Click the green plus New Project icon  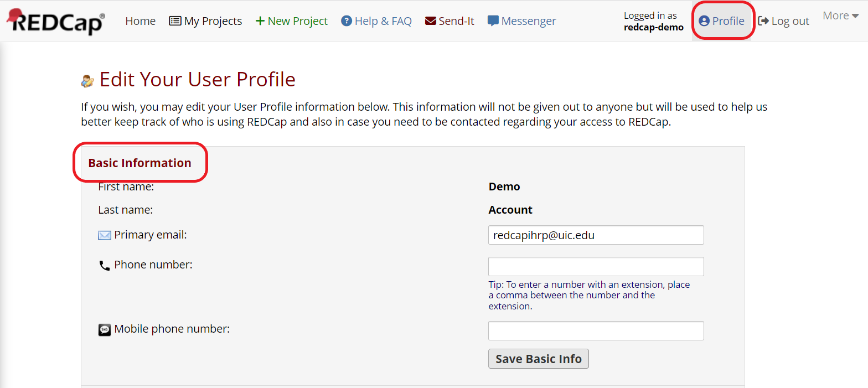coord(260,21)
